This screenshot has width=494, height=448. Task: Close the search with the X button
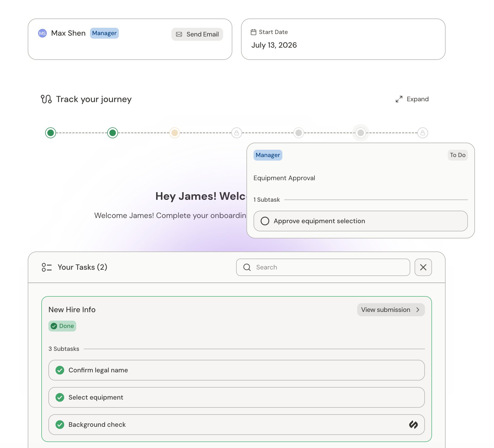point(423,267)
